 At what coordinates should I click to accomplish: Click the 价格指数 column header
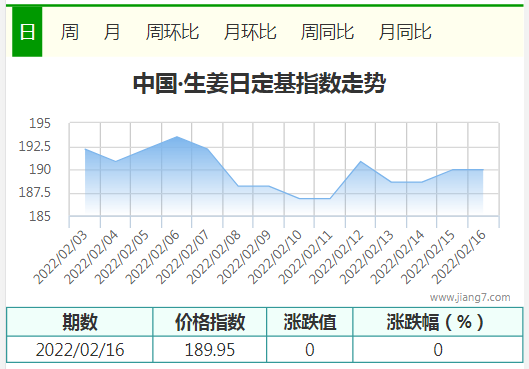coord(210,322)
